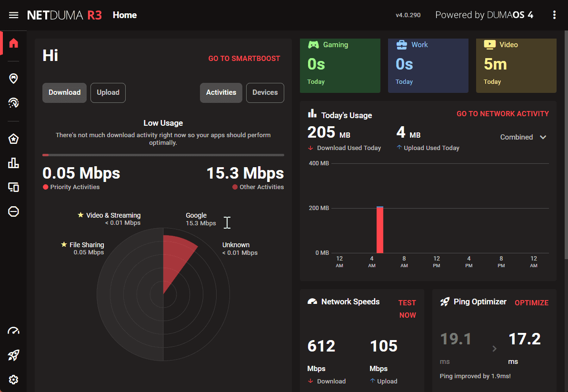Open the speedometer Benchmark icon
The height and width of the screenshot is (392, 568).
point(13,331)
